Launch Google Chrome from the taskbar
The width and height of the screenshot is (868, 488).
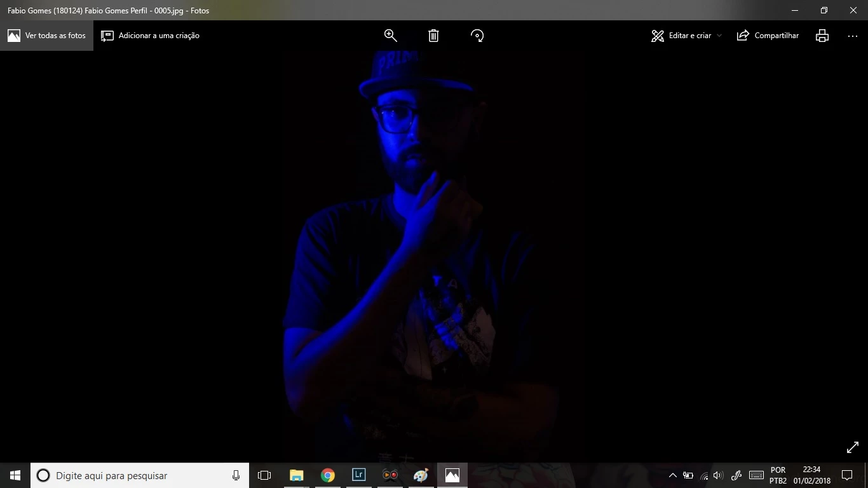pyautogui.click(x=327, y=475)
